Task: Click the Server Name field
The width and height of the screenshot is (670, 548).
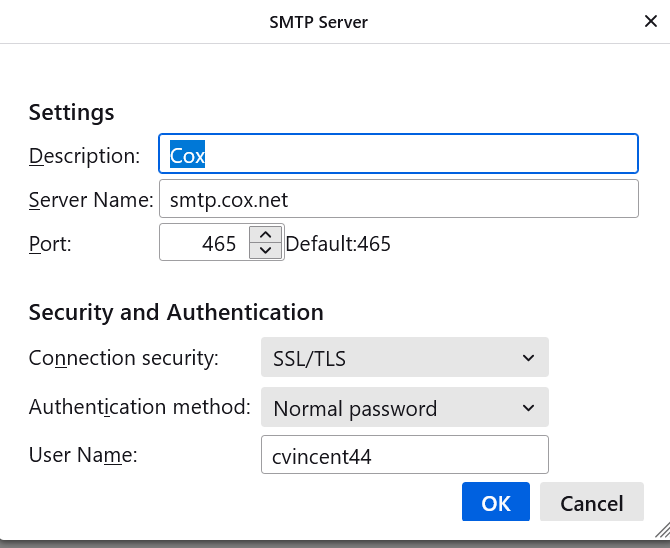Action: point(398,199)
